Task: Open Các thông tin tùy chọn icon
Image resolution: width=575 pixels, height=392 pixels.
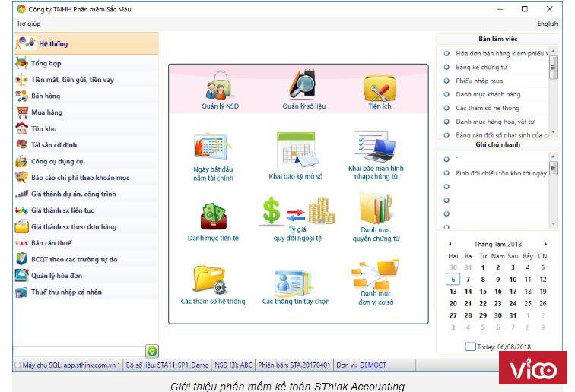Action: pyautogui.click(x=294, y=283)
